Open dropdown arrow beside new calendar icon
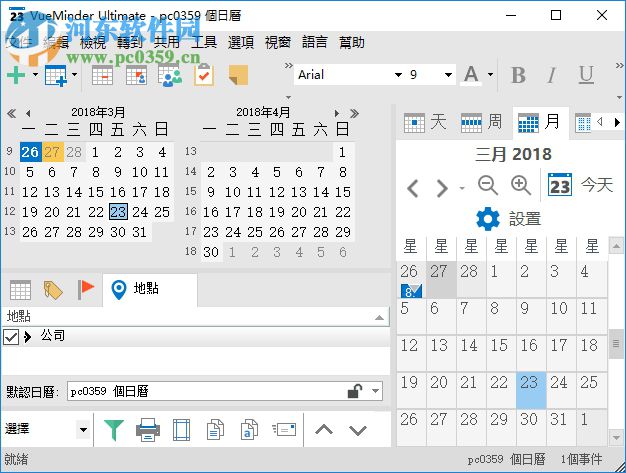Viewport: 626px width, 473px height. pyautogui.click(x=74, y=75)
